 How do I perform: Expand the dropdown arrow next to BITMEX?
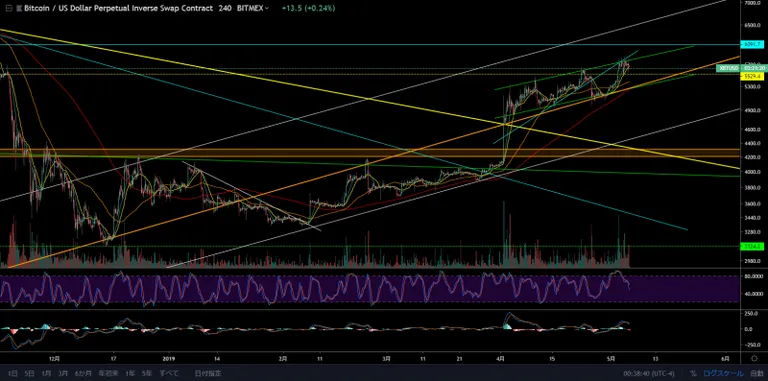point(266,9)
